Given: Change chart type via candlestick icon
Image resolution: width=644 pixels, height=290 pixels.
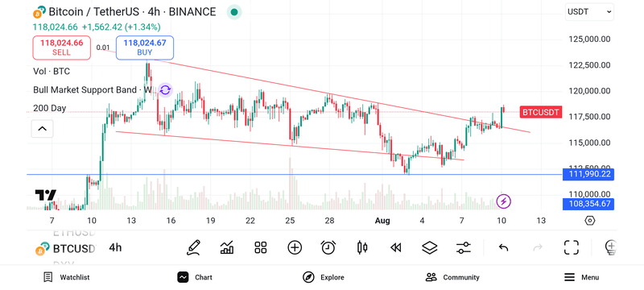Looking at the screenshot, I should pos(362,247).
